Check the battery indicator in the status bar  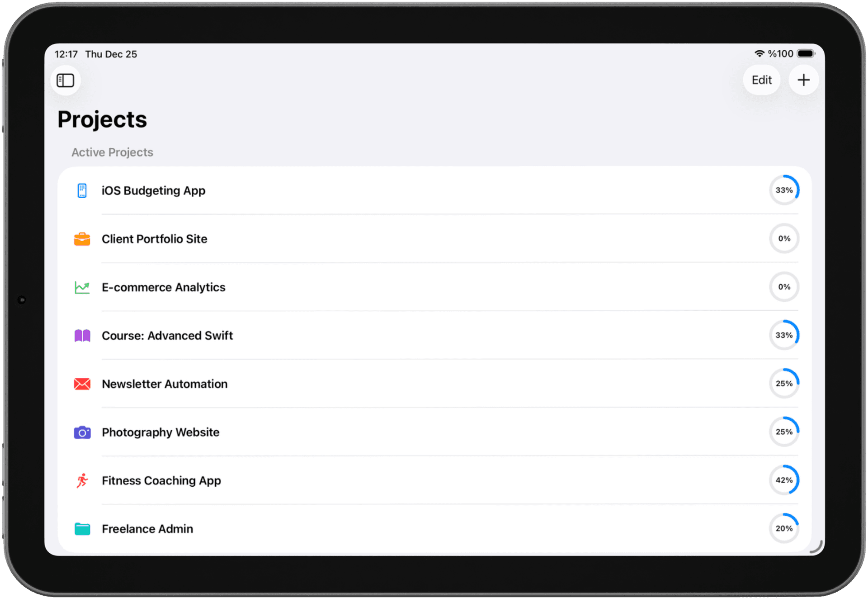click(805, 53)
